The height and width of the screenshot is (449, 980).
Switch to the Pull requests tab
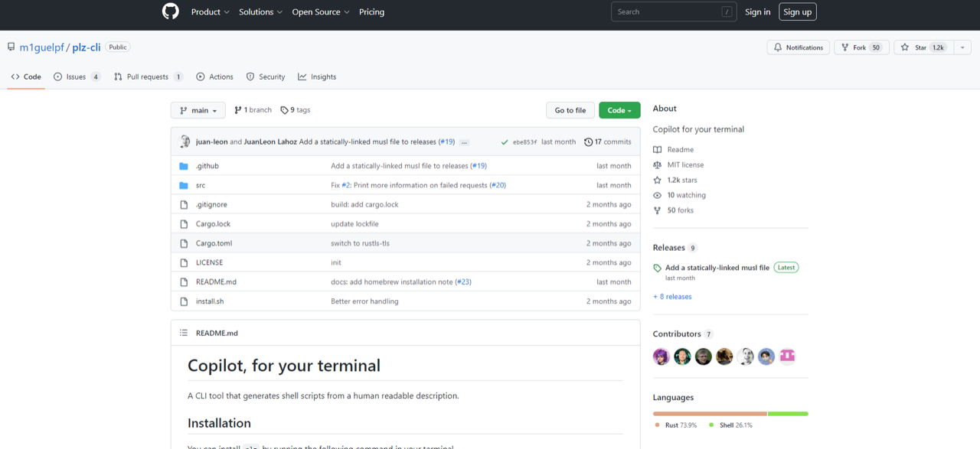149,76
